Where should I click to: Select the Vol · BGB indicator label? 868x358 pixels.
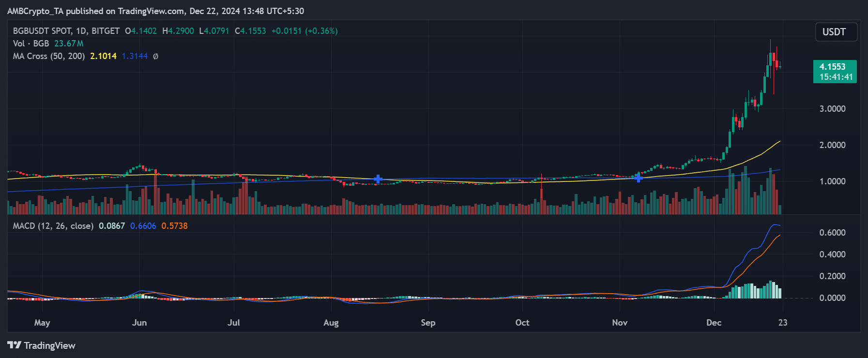[31, 44]
